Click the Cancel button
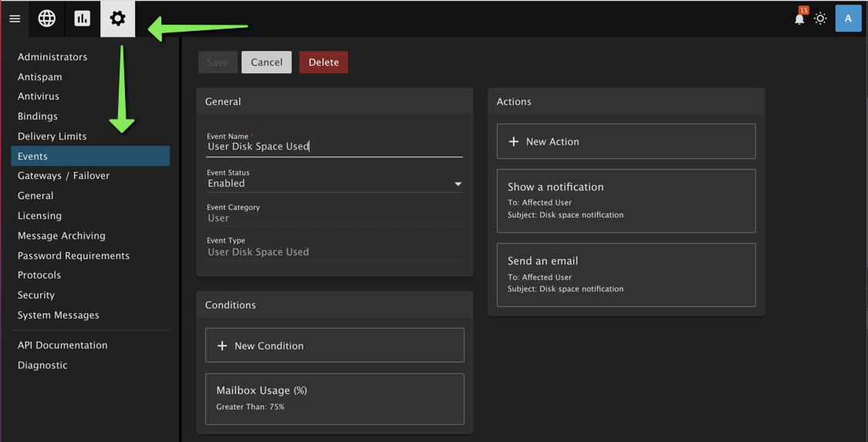This screenshot has height=442, width=868. [x=266, y=62]
